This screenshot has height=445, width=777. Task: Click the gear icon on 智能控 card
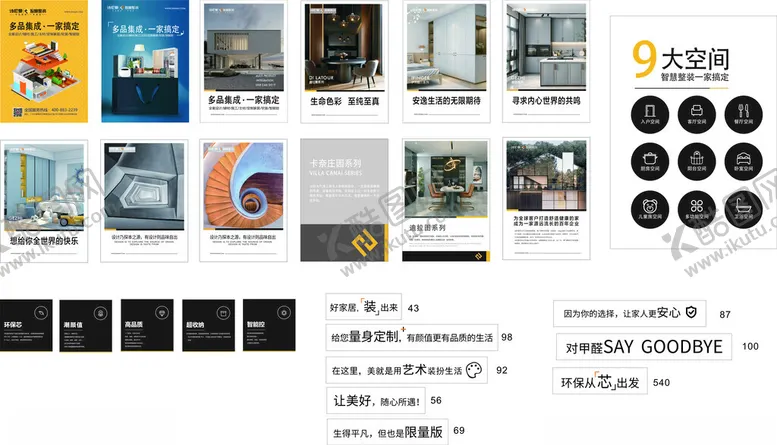[x=284, y=313]
